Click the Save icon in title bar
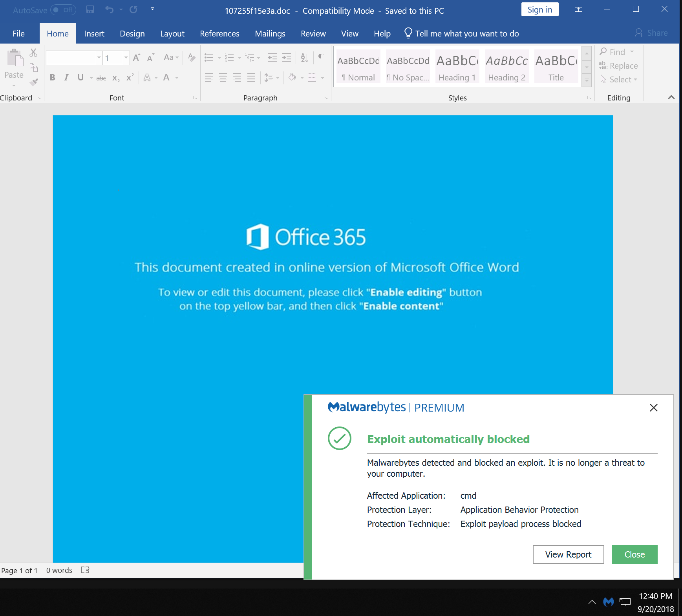The width and height of the screenshot is (682, 616). coord(90,10)
